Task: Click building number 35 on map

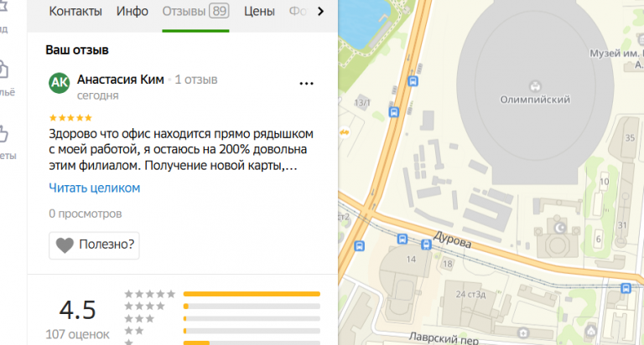Action: coord(630,138)
